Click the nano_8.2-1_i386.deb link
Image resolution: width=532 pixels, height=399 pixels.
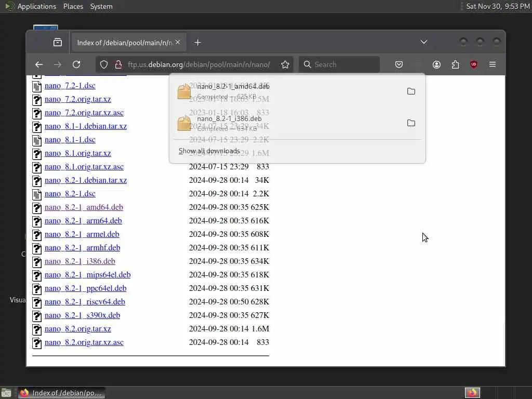pos(79,261)
